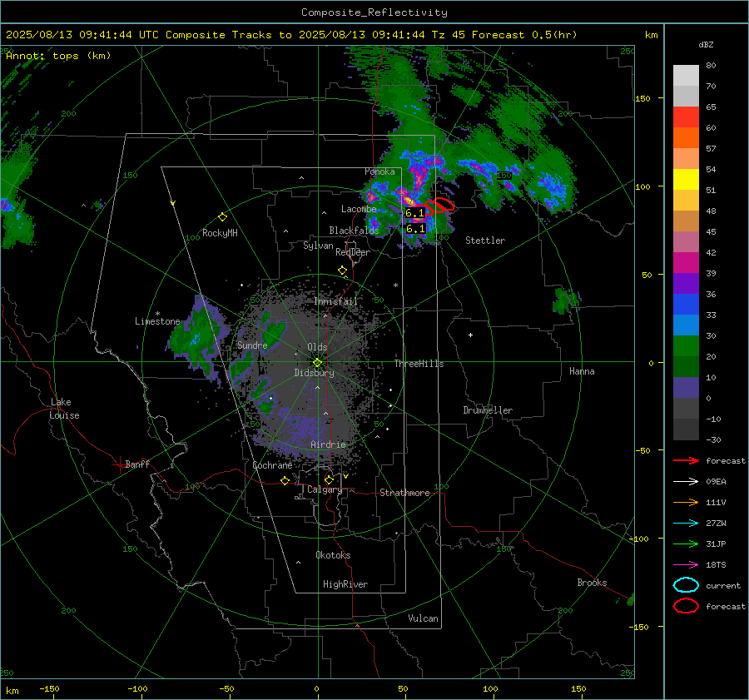The width and height of the screenshot is (749, 700).
Task: Click the Stettler city label
Action: tap(485, 241)
